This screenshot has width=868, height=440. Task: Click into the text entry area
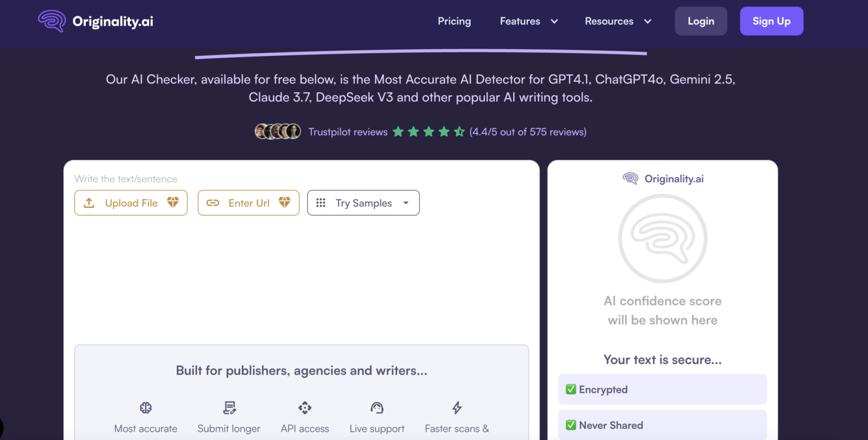301,277
